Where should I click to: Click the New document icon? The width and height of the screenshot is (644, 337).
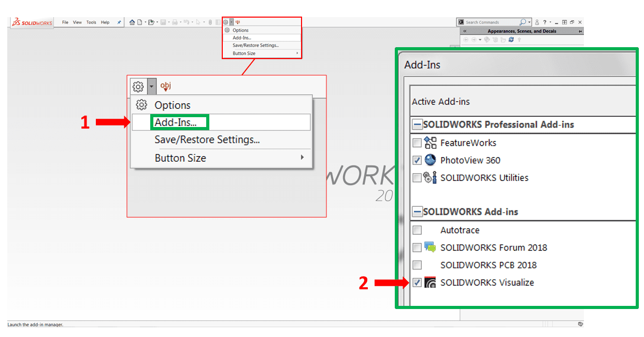pos(139,22)
